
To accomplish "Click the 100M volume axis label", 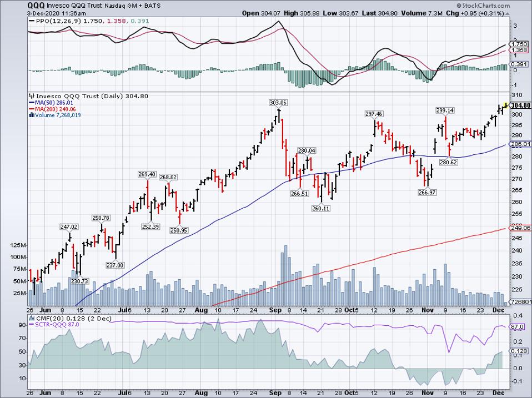I will coord(19,257).
